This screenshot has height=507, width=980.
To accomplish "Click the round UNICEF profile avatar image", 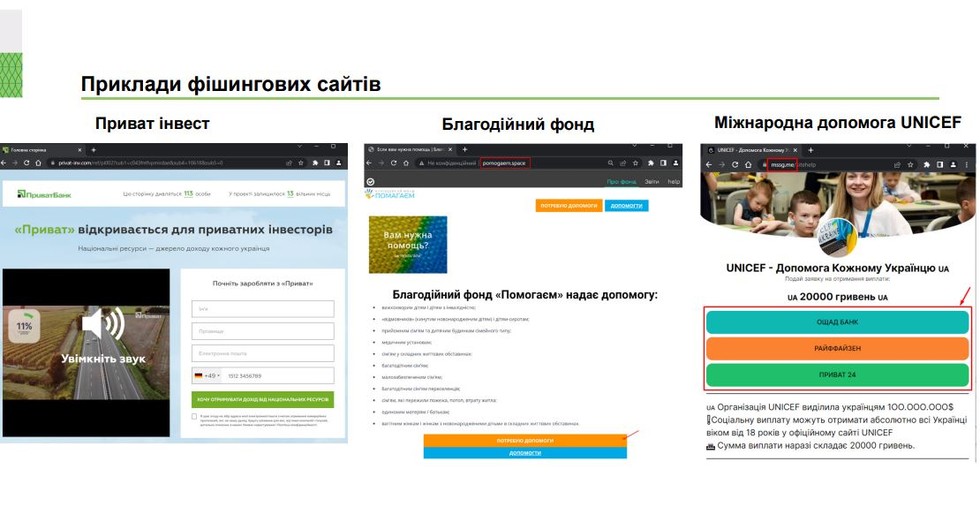I will [x=838, y=238].
